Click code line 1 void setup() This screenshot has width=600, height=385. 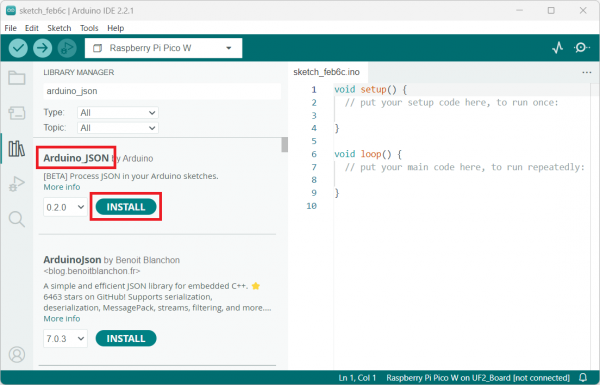[x=370, y=90]
